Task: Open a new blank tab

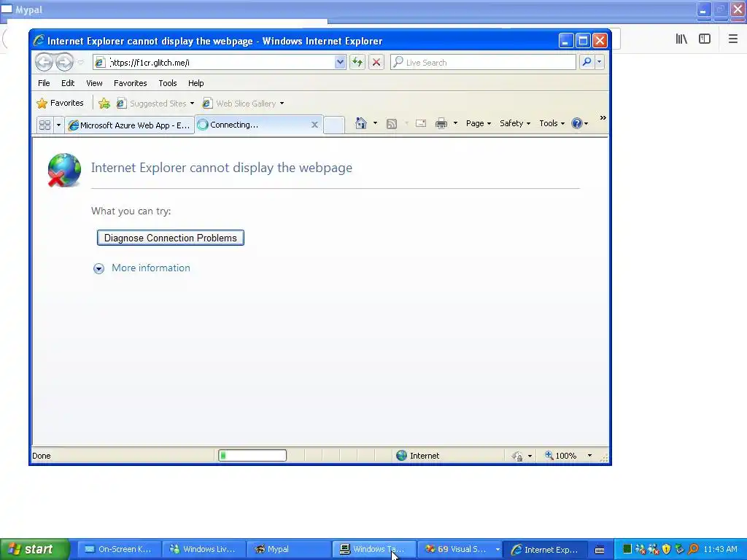Action: point(334,125)
